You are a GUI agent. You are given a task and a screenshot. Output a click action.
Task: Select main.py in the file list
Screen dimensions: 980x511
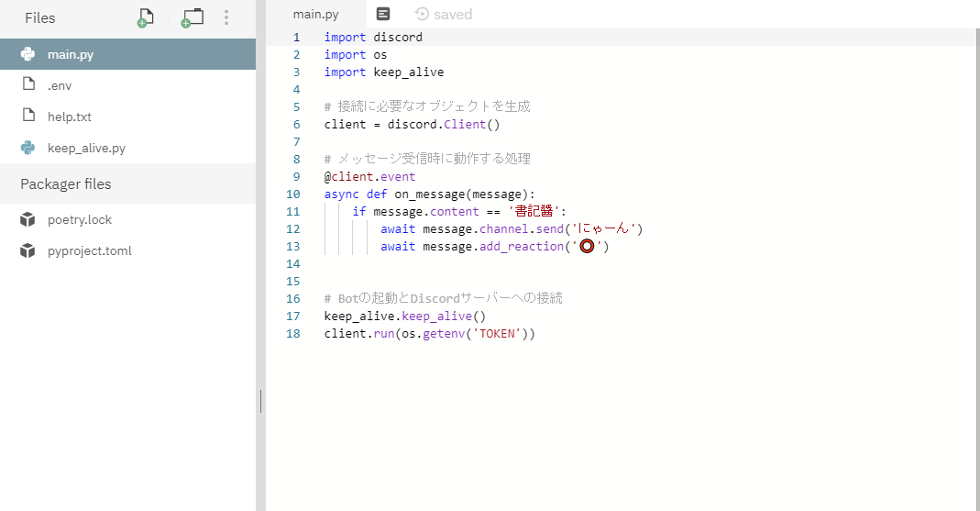point(127,54)
